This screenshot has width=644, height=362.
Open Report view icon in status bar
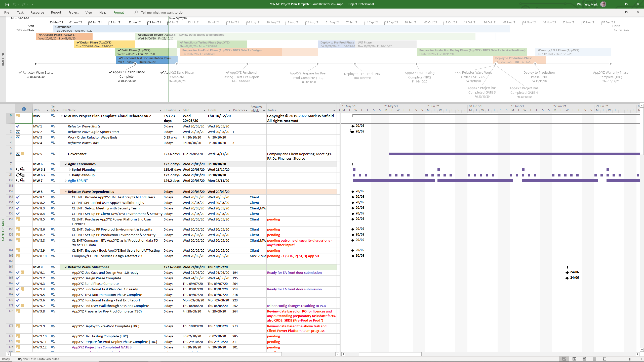[604, 359]
